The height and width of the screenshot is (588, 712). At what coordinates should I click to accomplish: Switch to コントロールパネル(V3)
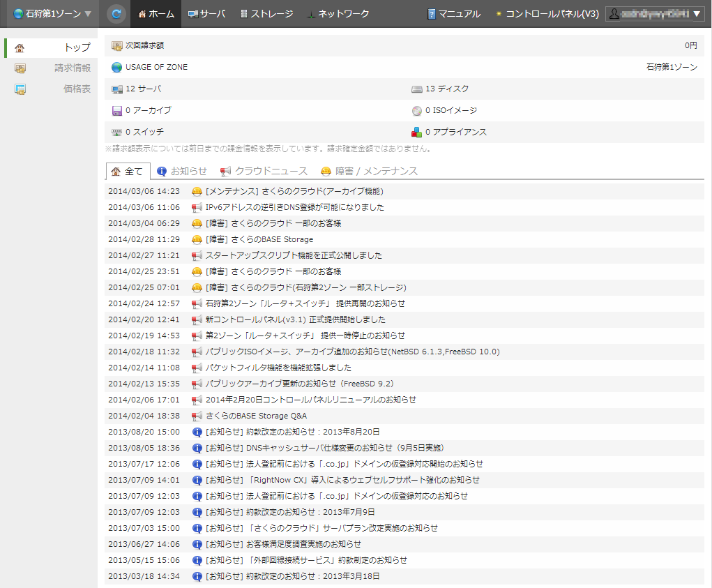pyautogui.click(x=547, y=14)
